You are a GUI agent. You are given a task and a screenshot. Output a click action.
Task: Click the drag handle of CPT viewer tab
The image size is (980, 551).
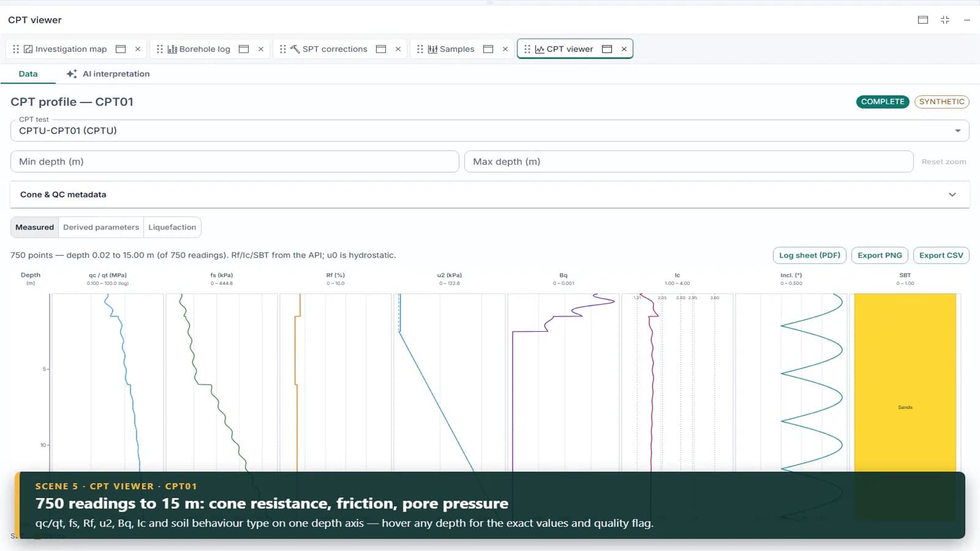click(x=527, y=49)
